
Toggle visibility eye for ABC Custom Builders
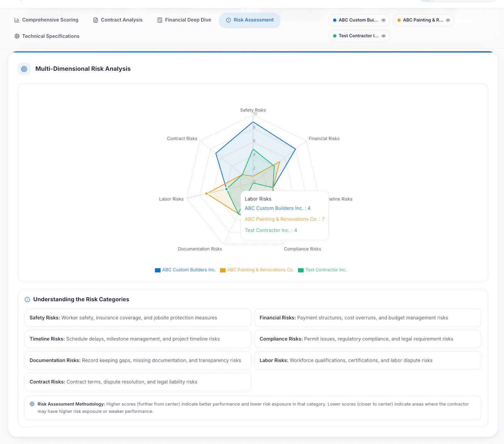pos(383,20)
